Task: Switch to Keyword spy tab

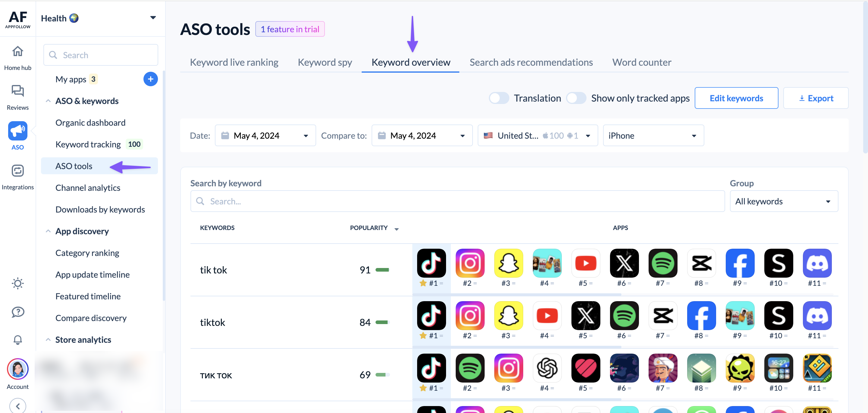Action: coord(325,62)
